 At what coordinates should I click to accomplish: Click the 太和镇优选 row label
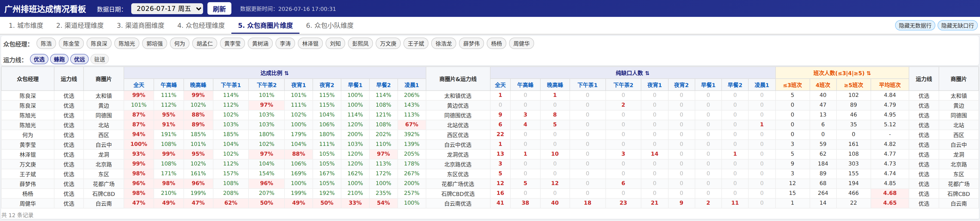tap(458, 96)
